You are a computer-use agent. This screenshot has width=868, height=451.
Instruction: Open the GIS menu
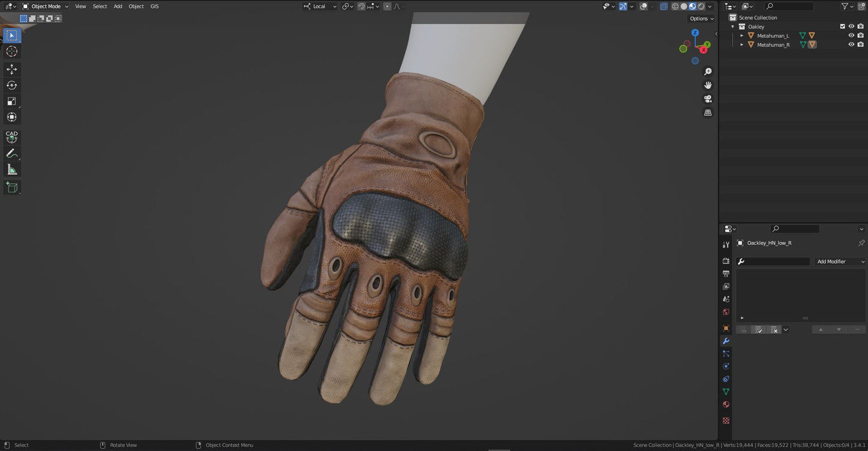click(154, 6)
